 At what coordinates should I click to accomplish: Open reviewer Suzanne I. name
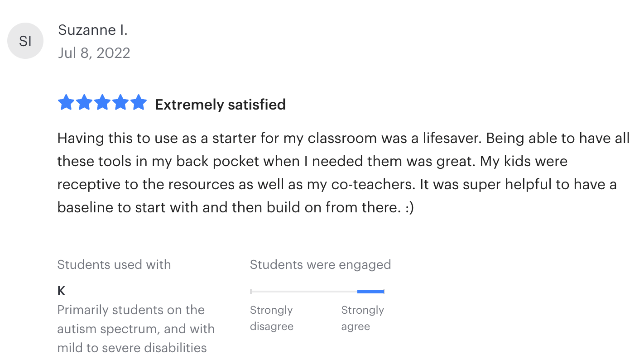[x=93, y=30]
